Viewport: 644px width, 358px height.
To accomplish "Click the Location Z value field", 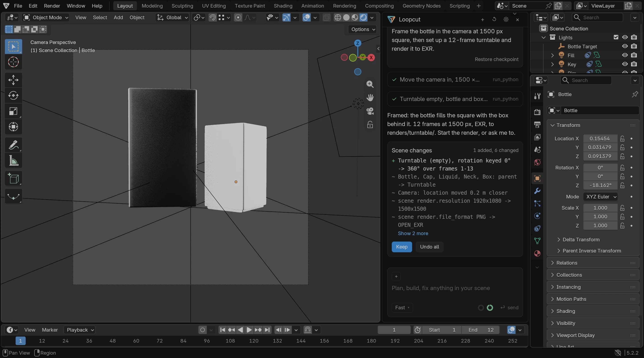I will (x=600, y=156).
